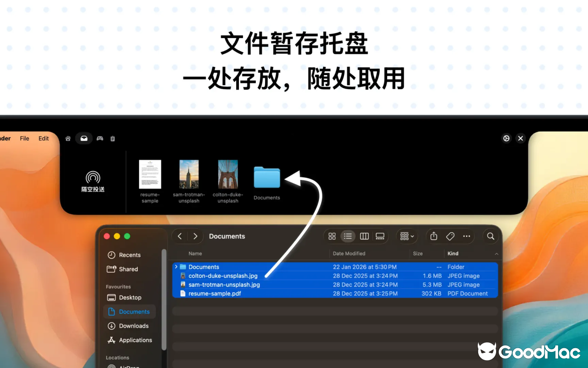Select the Documents folder icon in tray
Image resolution: width=588 pixels, height=368 pixels.
pyautogui.click(x=267, y=178)
